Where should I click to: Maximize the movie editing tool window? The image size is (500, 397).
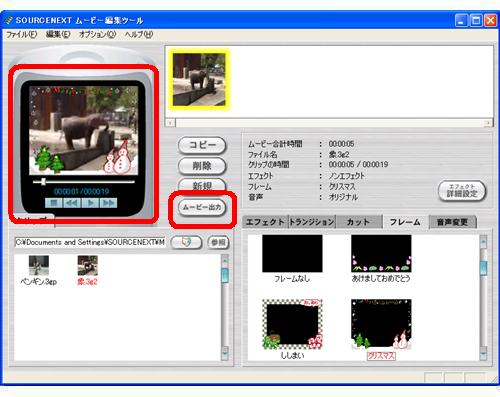pyautogui.click(x=476, y=21)
